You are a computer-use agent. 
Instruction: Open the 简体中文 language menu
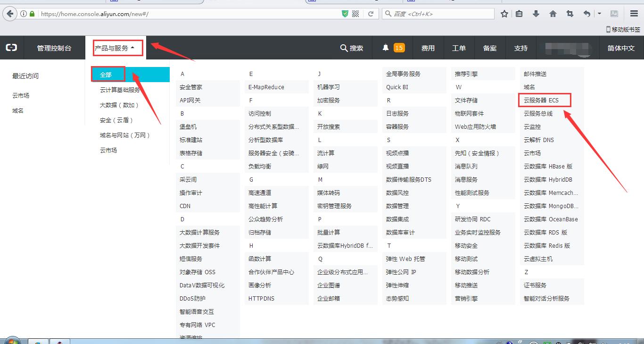pyautogui.click(x=620, y=48)
